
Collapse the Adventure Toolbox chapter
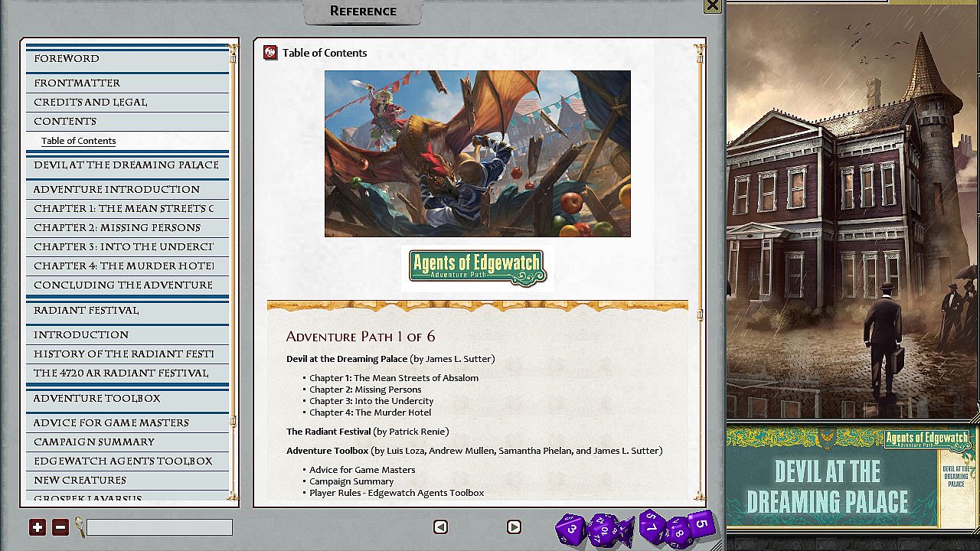tap(127, 399)
